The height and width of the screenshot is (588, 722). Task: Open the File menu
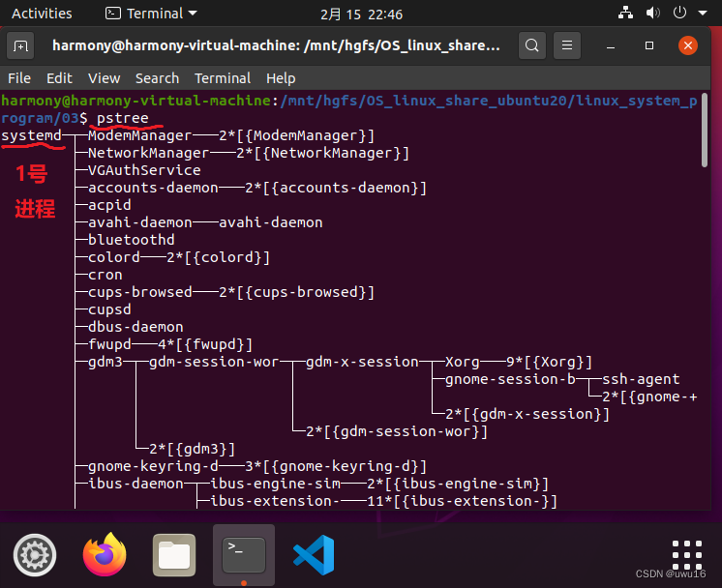[19, 78]
